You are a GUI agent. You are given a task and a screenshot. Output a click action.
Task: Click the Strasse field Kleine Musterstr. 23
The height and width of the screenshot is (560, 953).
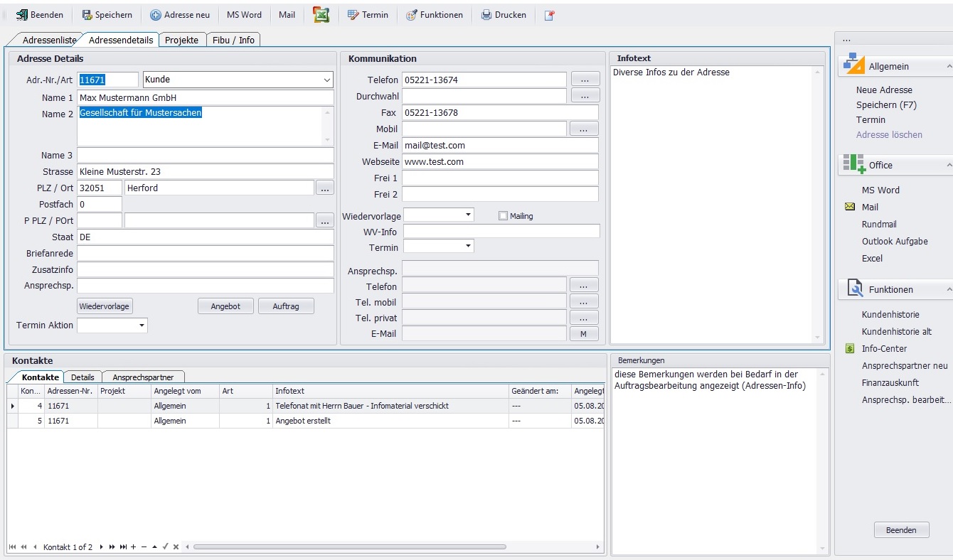pos(205,171)
